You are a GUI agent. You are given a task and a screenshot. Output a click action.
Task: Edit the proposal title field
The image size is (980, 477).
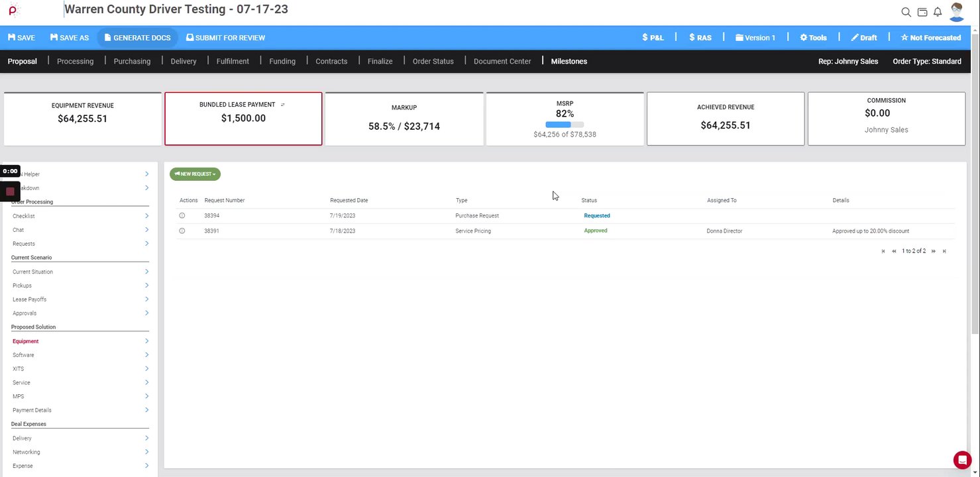tap(176, 9)
